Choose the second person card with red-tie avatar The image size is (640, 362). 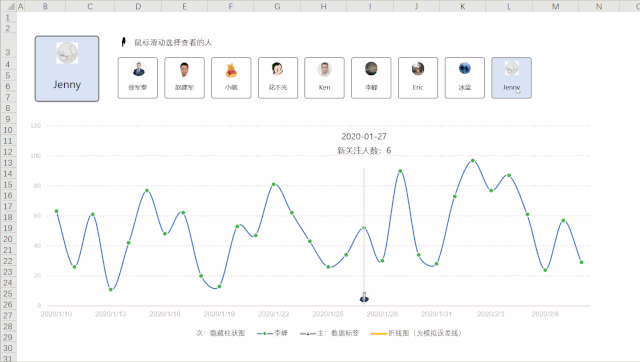tap(184, 78)
